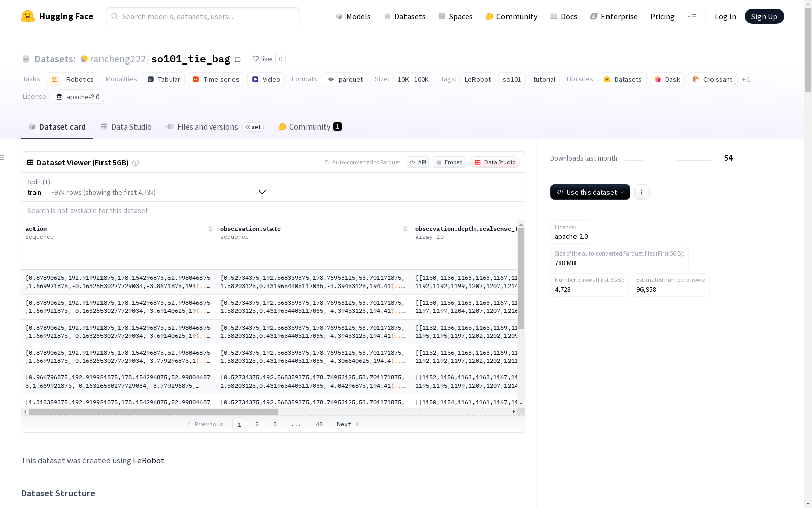
Task: Open the Datasets library tag
Action: [x=623, y=79]
